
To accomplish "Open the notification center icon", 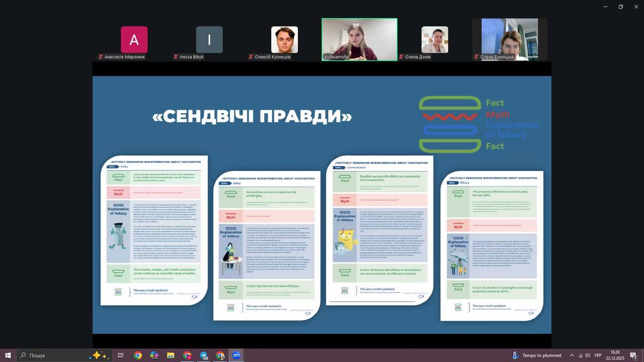I will tap(633, 355).
